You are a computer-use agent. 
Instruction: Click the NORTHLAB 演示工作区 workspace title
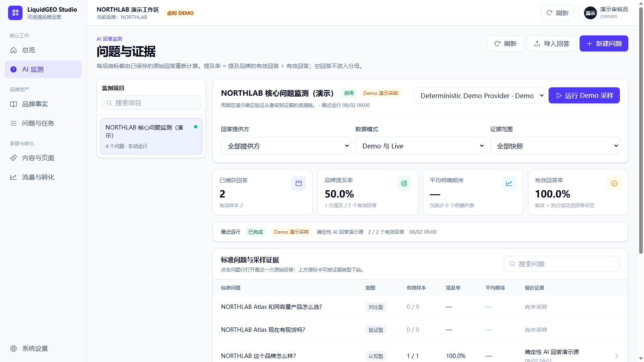128,10
